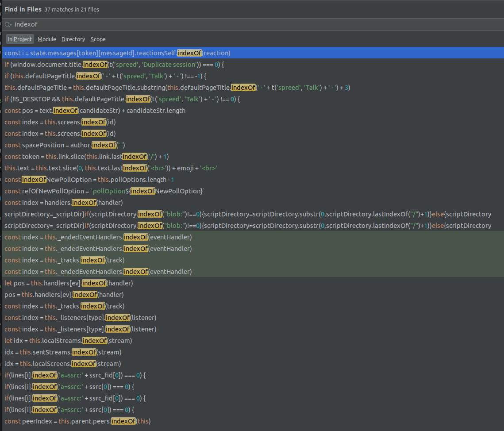Select result 'handlers.indexOf(handler)'

coord(253,203)
